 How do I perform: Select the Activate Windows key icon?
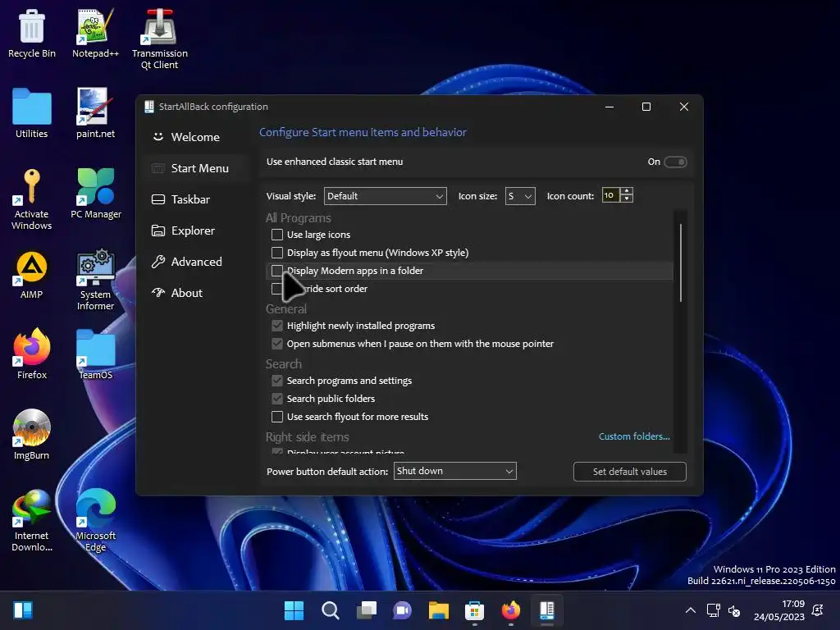click(32, 200)
